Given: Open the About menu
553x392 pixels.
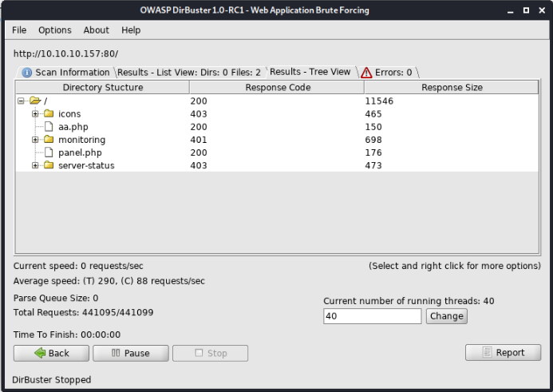Looking at the screenshot, I should pos(96,30).
